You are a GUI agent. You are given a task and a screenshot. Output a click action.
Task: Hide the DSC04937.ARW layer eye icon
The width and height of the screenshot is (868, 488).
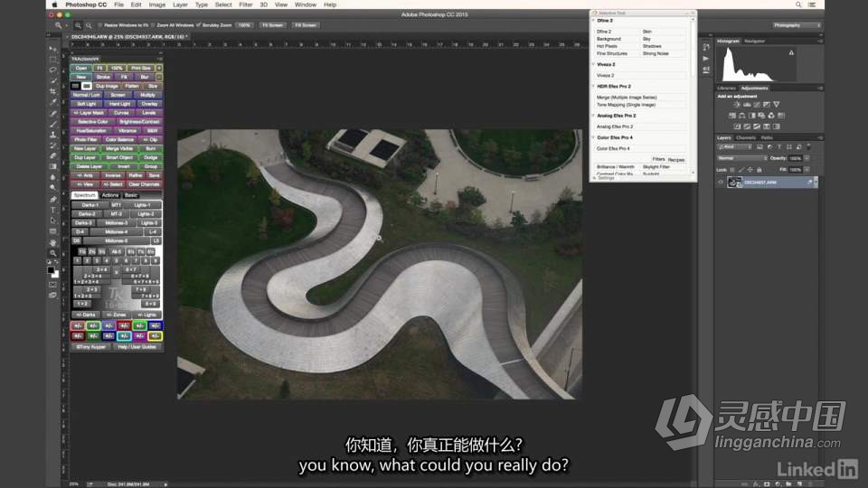point(721,182)
